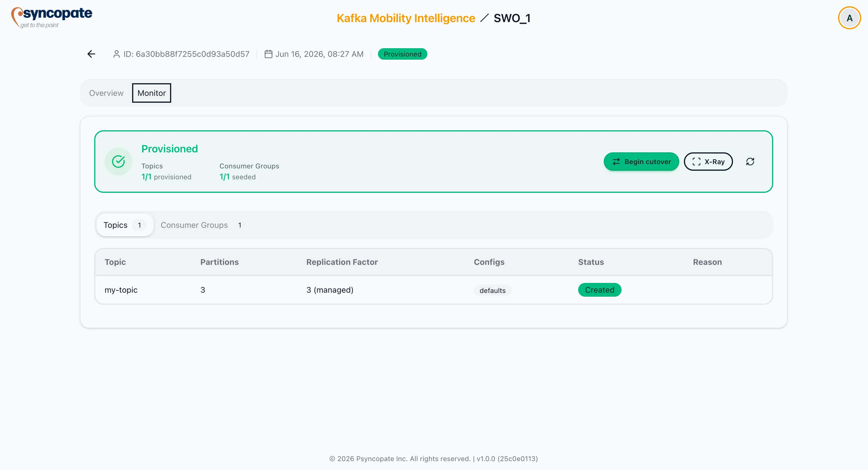Click the '3 (managed)' replication value
Image resolution: width=868 pixels, height=470 pixels.
329,290
